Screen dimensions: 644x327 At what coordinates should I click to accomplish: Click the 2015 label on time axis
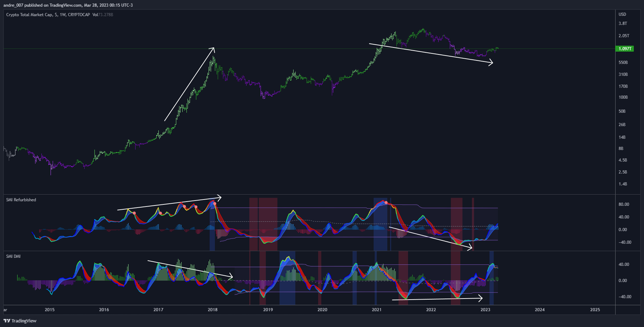coord(50,310)
